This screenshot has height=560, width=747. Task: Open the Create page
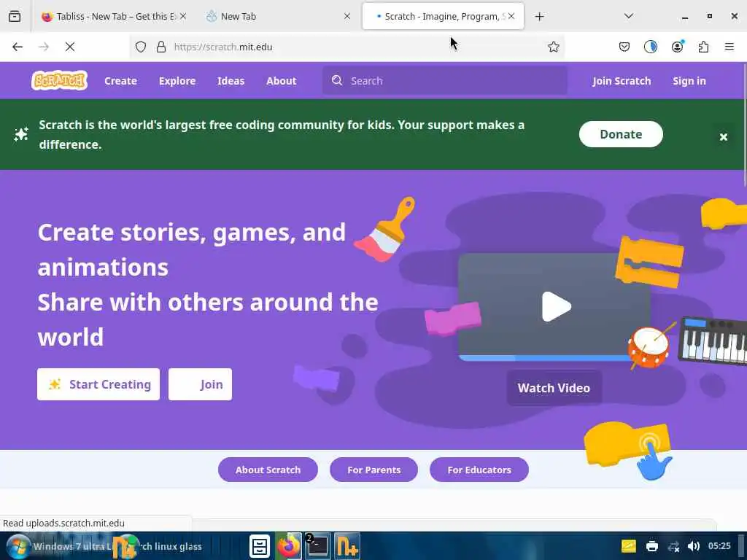(x=120, y=81)
